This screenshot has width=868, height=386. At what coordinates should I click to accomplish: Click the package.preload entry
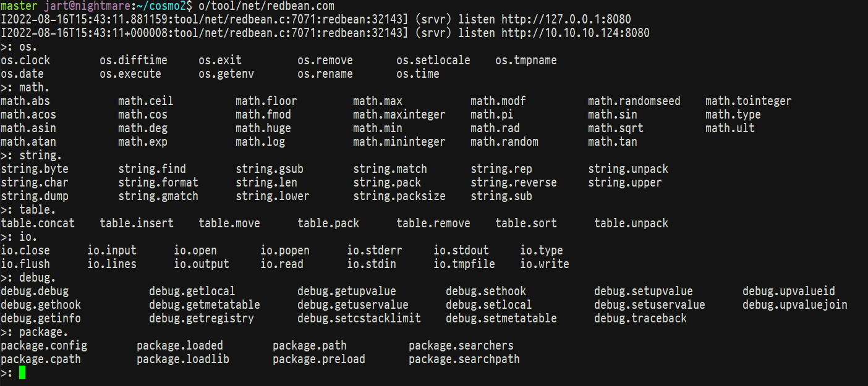(319, 359)
